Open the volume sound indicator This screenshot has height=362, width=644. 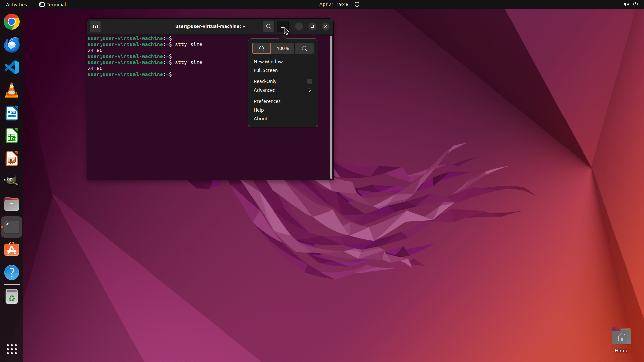pos(626,4)
